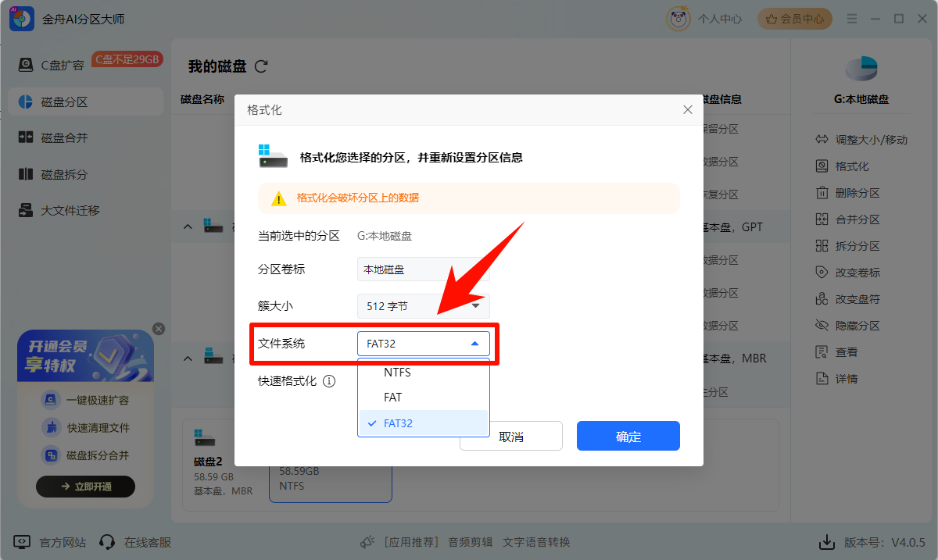
Task: Close the 开通会员 promotion banner
Action: (159, 329)
